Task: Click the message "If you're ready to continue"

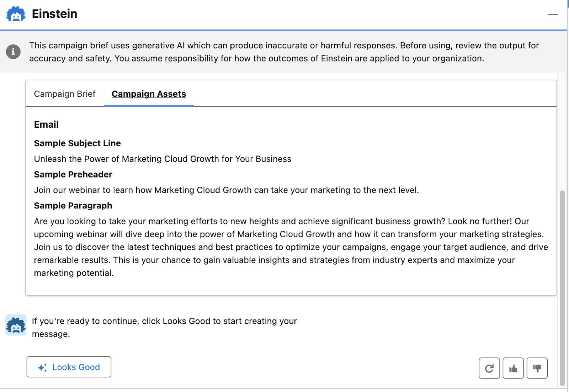Action: [164, 328]
